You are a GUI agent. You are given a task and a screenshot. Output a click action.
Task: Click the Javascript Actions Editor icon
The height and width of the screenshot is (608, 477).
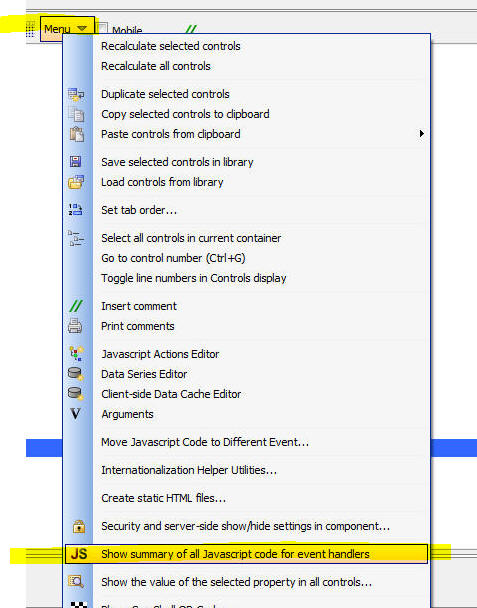tap(76, 354)
